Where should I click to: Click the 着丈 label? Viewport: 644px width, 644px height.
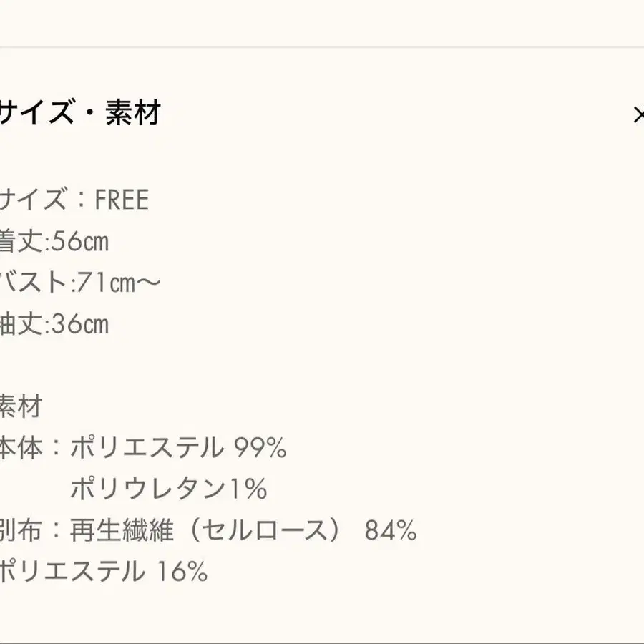pyautogui.click(x=21, y=241)
